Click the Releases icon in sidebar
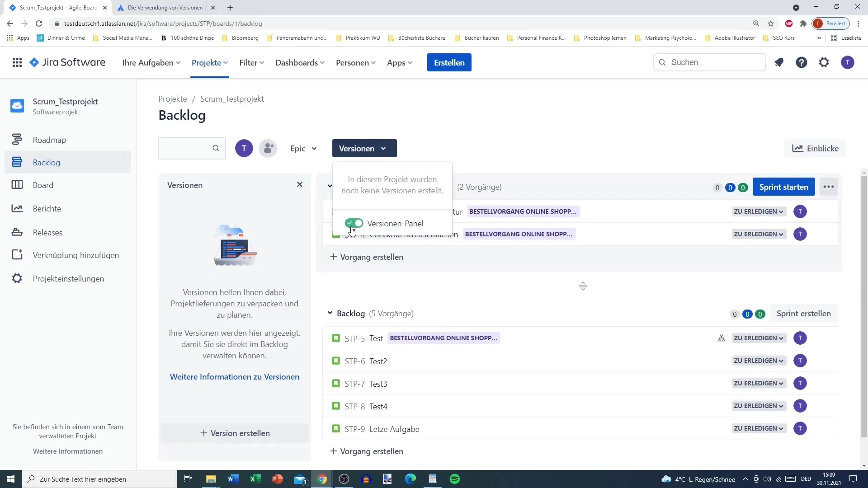 click(17, 232)
